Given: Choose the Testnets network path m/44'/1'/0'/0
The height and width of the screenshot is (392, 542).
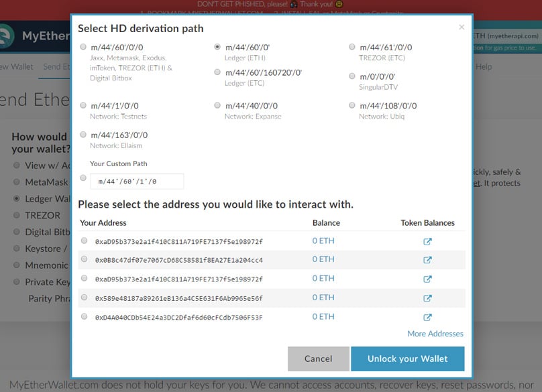Looking at the screenshot, I should coord(83,105).
